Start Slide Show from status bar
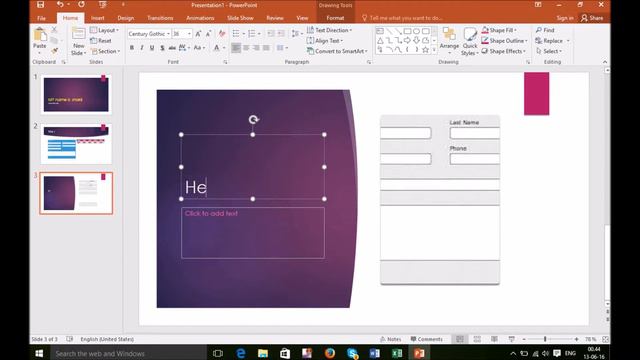Viewport: 640px width, 360px height. click(x=511, y=339)
